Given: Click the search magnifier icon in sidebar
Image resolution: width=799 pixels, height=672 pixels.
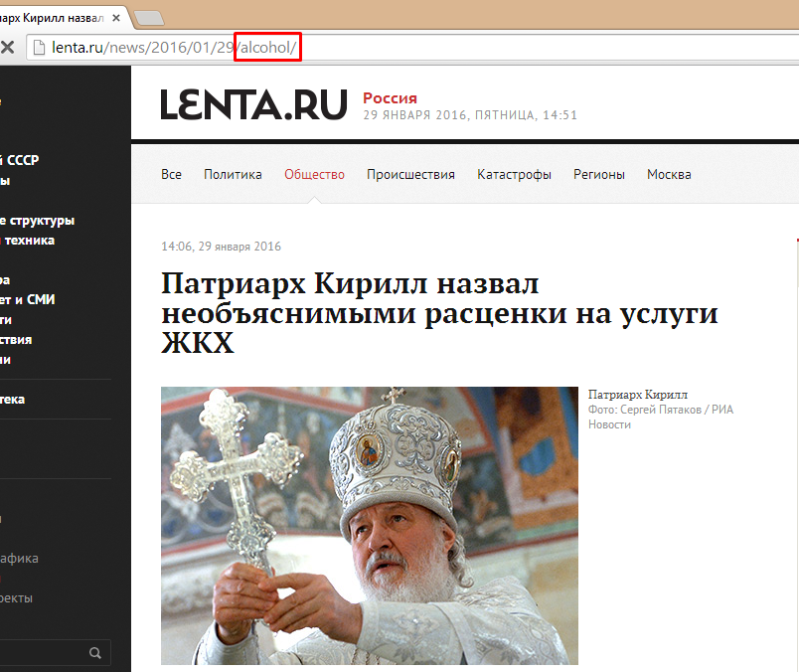Looking at the screenshot, I should point(95,653).
